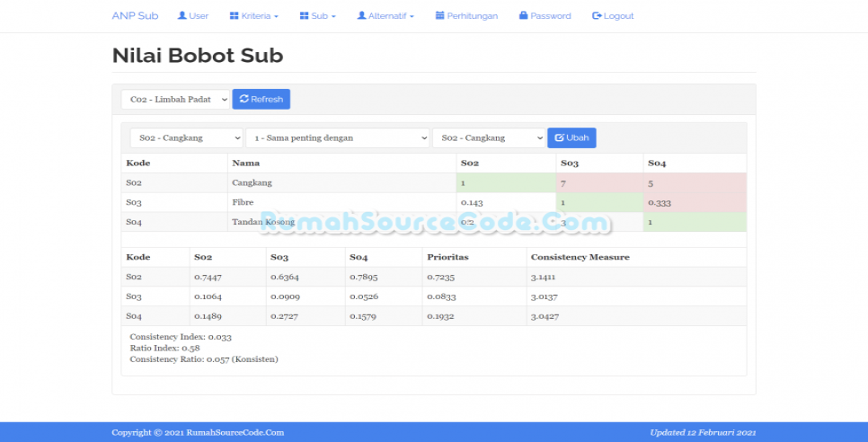Click the calendar icon beside Perhitungan
This screenshot has height=442, width=868.
click(440, 15)
